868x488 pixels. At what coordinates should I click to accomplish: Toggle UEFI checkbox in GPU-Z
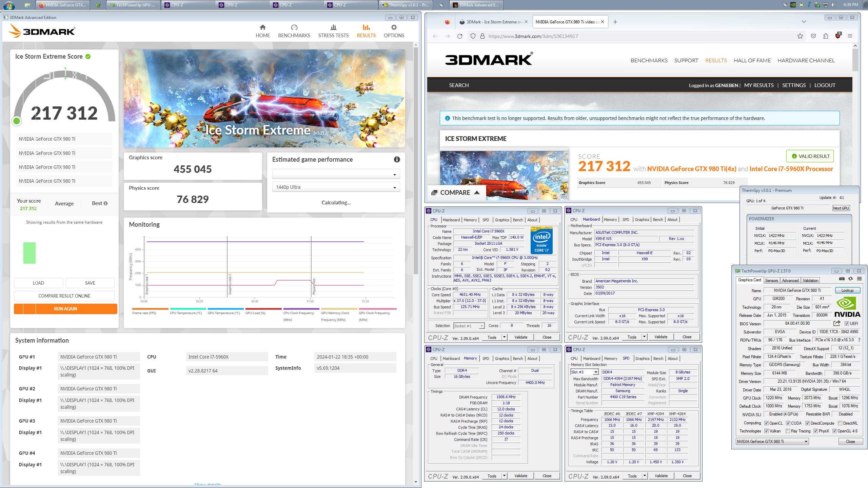pos(847,324)
